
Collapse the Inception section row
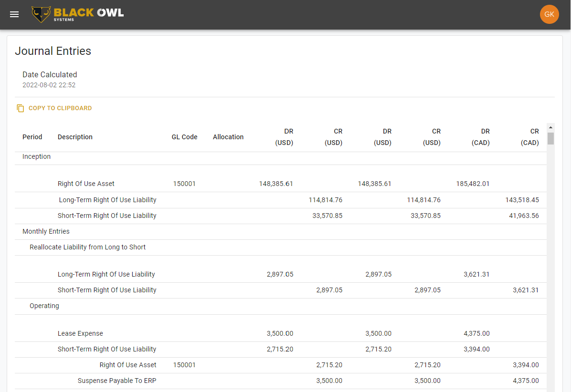click(x=36, y=156)
